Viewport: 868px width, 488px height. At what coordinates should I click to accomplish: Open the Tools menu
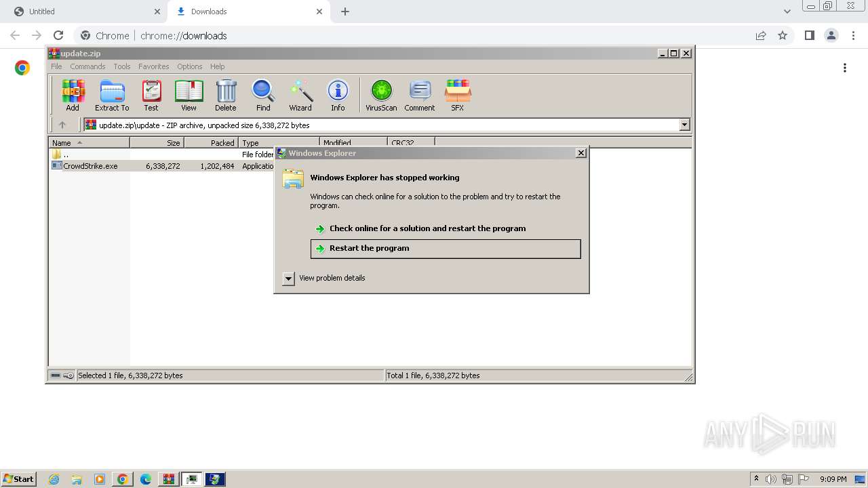(122, 66)
